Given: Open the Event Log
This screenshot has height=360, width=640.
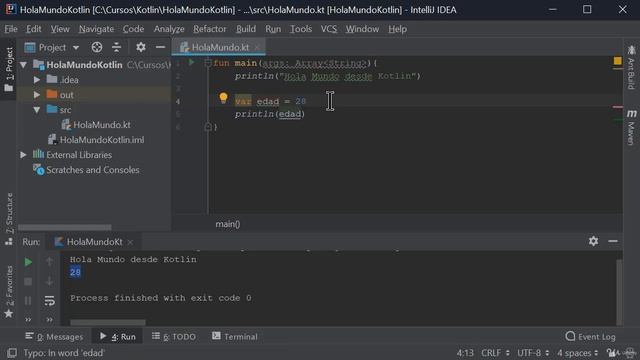Looking at the screenshot, I should (x=590, y=337).
